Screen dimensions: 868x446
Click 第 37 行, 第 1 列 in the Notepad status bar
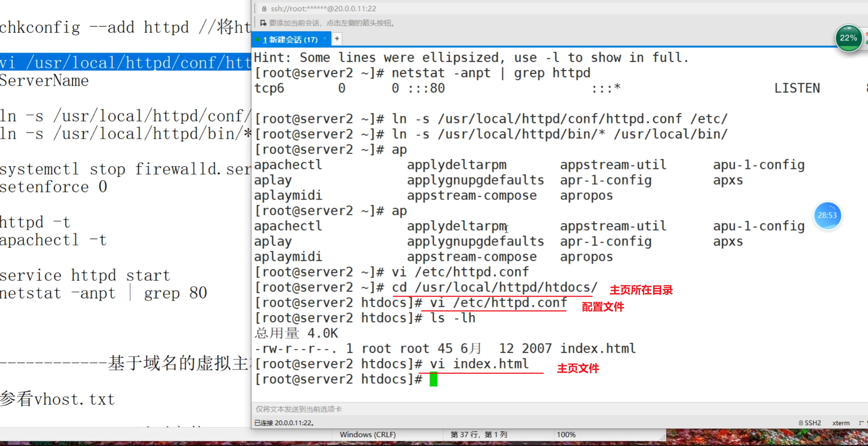(x=479, y=435)
